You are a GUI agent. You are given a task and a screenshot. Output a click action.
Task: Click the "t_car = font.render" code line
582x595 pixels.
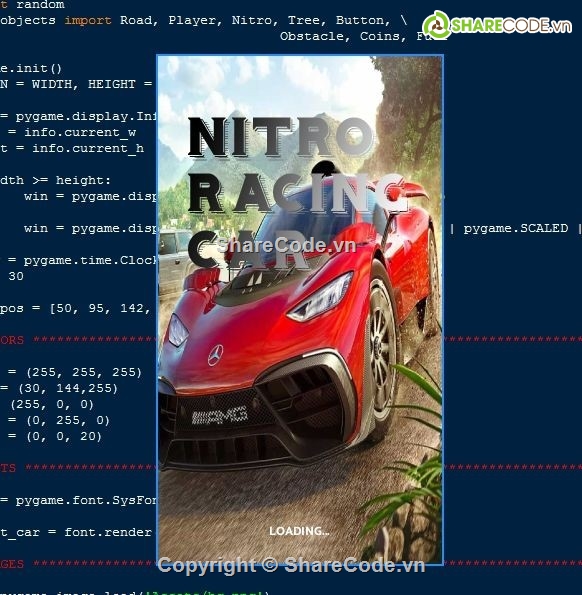[76, 532]
